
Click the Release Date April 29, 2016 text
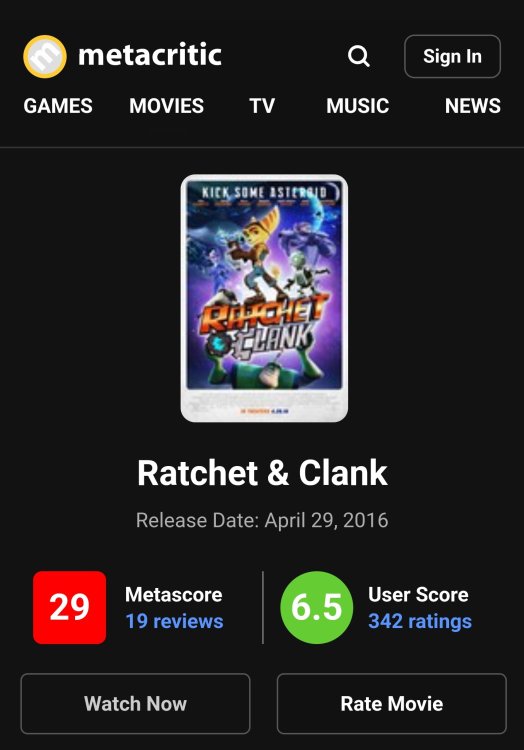tap(262, 520)
